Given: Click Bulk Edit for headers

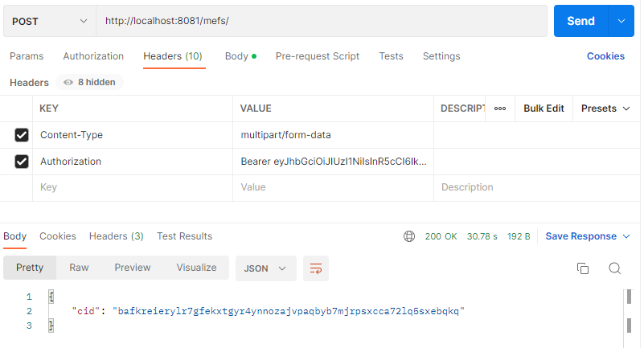Looking at the screenshot, I should pos(544,108).
